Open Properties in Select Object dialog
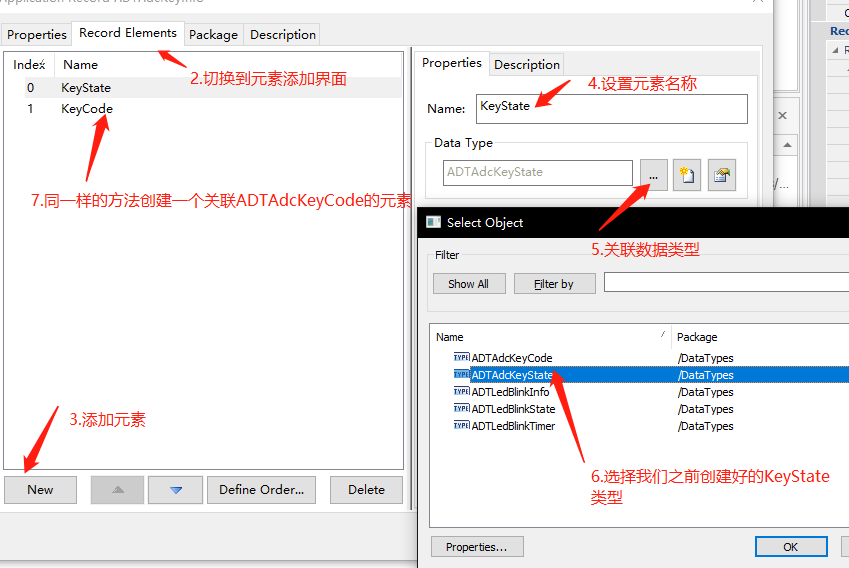Viewport: 849px width, 568px height. (x=477, y=547)
